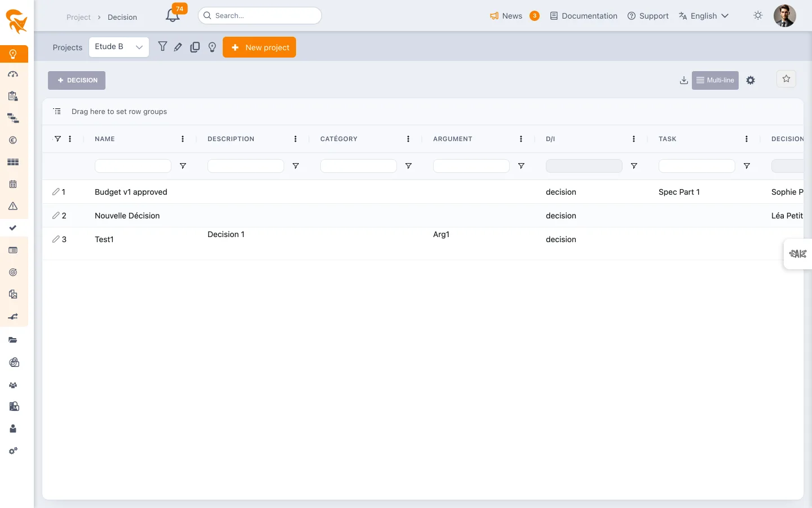Edit row 1 Budget v1 approved pencil
The image size is (812, 508).
[x=56, y=192]
